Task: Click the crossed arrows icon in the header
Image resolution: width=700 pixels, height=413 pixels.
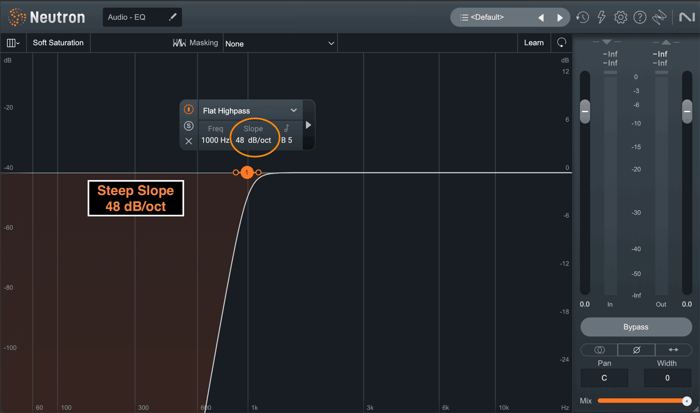Action: pos(659,17)
